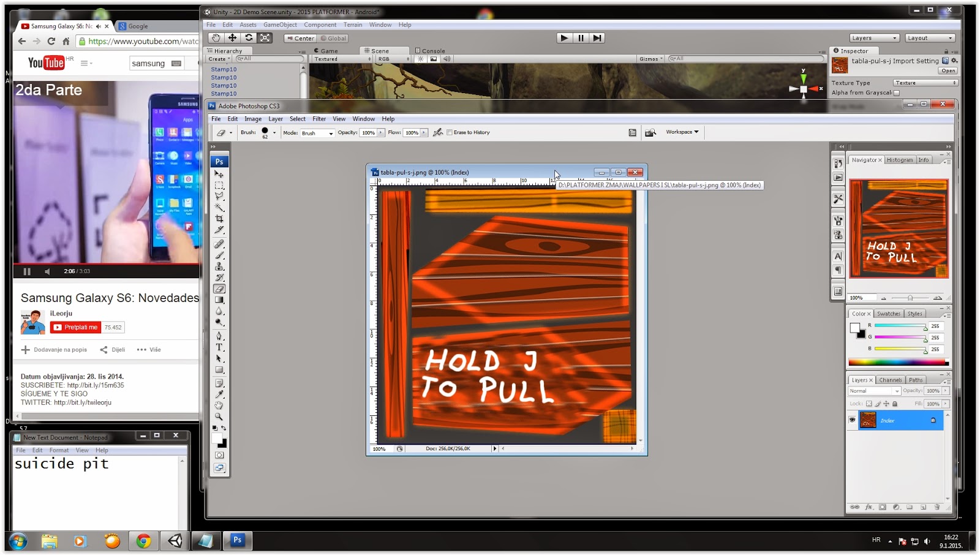Switch to Swatches tab
This screenshot has height=555, width=980.
[x=888, y=314]
